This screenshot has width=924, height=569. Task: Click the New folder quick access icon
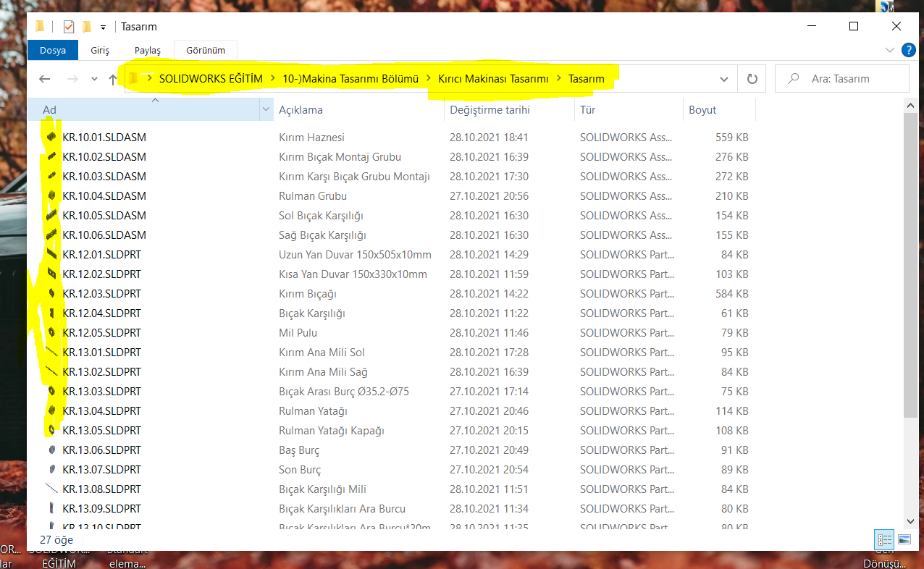point(87,27)
